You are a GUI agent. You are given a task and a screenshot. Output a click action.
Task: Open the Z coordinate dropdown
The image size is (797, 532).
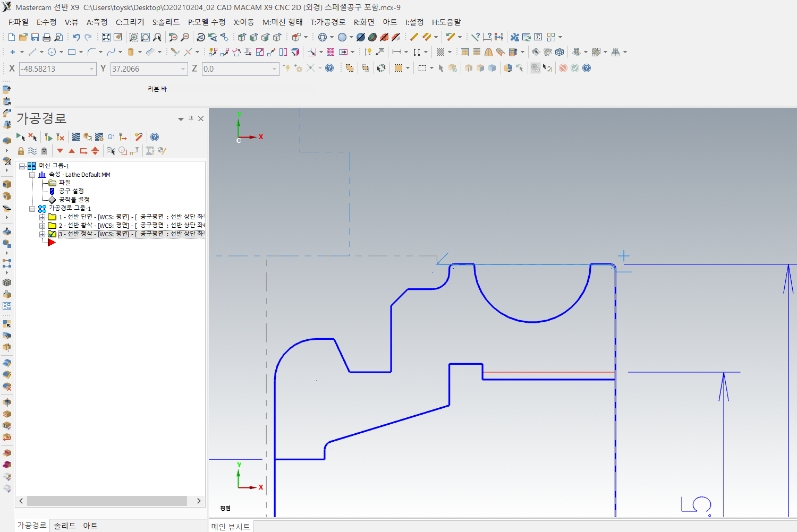[275, 69]
